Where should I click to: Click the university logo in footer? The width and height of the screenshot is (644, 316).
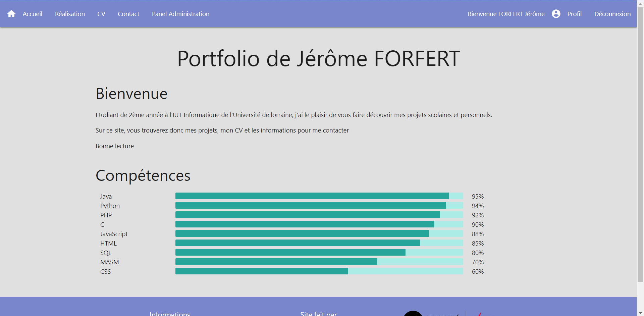pos(443,313)
